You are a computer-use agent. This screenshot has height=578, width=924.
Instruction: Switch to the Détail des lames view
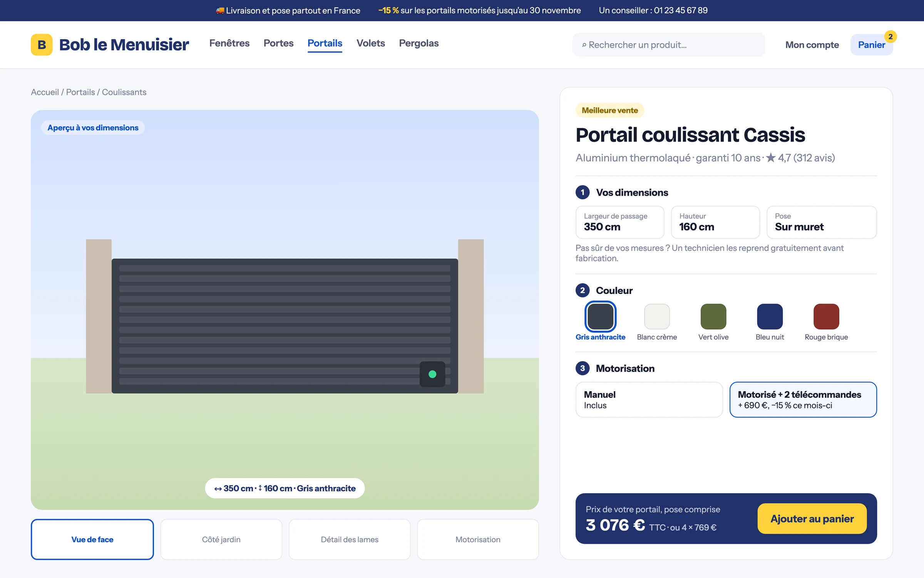pyautogui.click(x=350, y=539)
